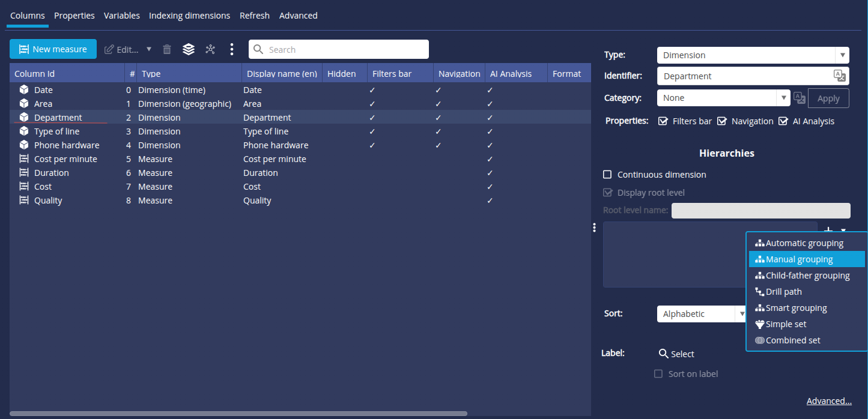The height and width of the screenshot is (419, 868).
Task: Click the magnifier Select icon for Label
Action: tap(663, 354)
